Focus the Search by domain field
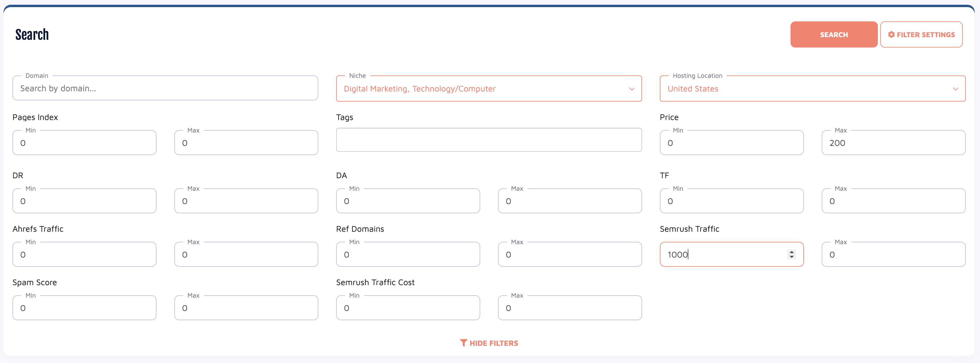 [165, 88]
